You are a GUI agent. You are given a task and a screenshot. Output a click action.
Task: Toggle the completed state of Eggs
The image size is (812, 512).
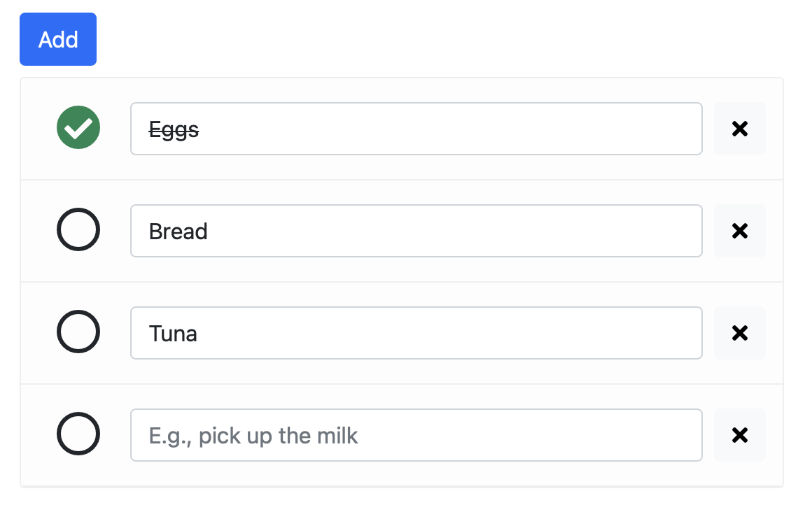(x=78, y=127)
